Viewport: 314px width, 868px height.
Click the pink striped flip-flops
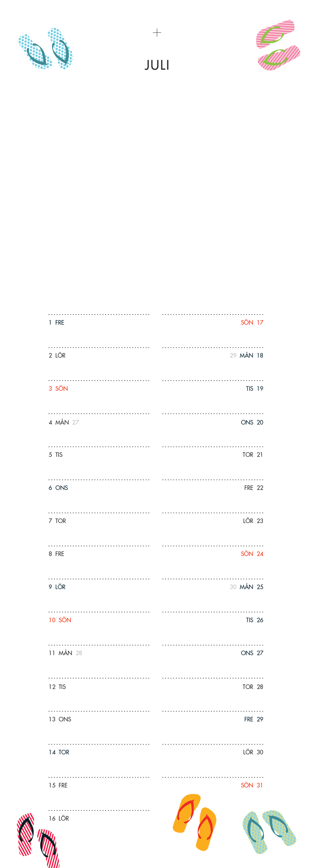[278, 45]
